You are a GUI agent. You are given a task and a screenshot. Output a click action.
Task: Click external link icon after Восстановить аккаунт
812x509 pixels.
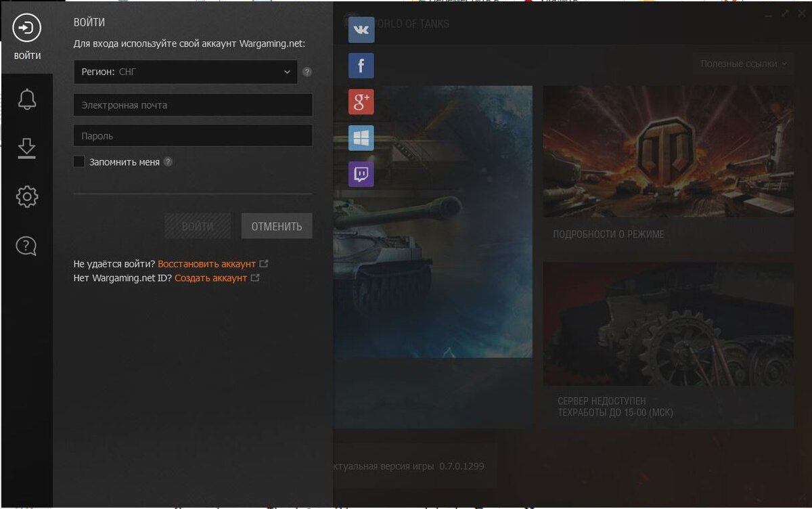click(264, 263)
